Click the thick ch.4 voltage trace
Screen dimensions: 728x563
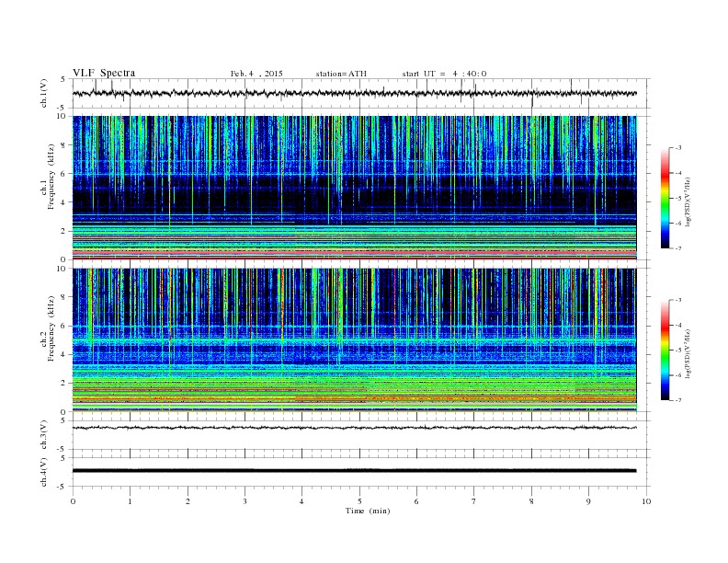tap(354, 471)
